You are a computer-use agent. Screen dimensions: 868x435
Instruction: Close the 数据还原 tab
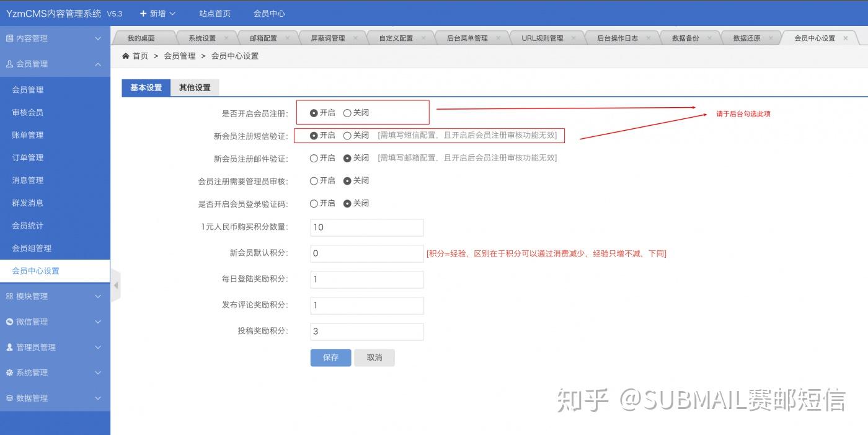(x=771, y=38)
